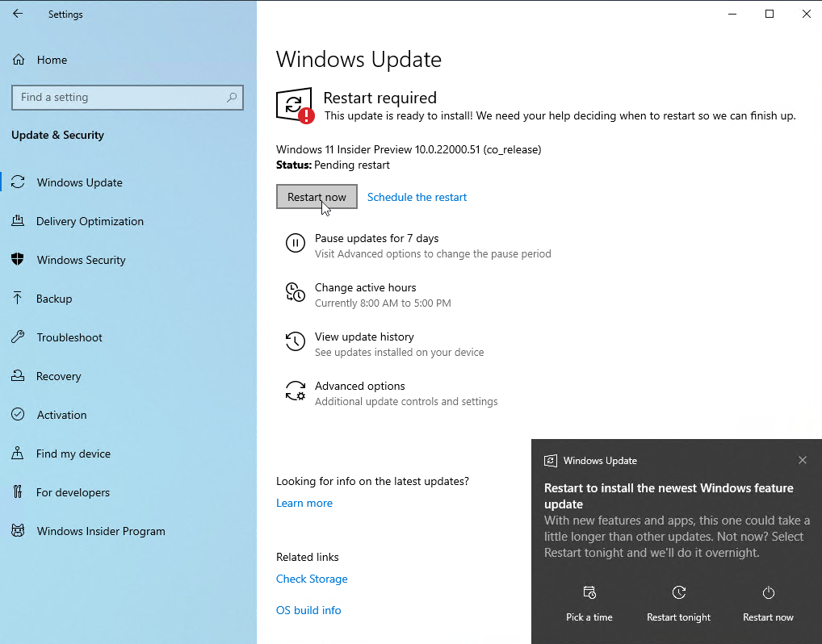The height and width of the screenshot is (644, 822).
Task: Dismiss the Windows Update notification
Action: click(x=803, y=460)
